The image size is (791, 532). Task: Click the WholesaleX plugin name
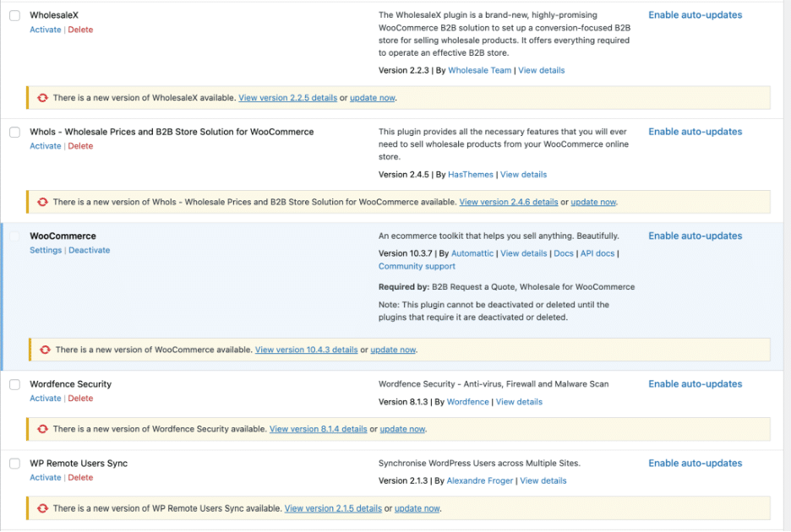pos(54,16)
